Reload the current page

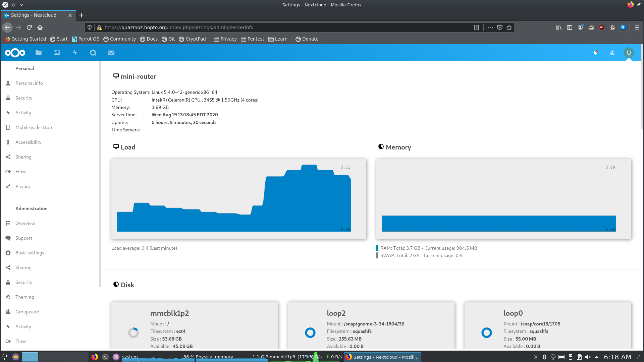pyautogui.click(x=29, y=27)
